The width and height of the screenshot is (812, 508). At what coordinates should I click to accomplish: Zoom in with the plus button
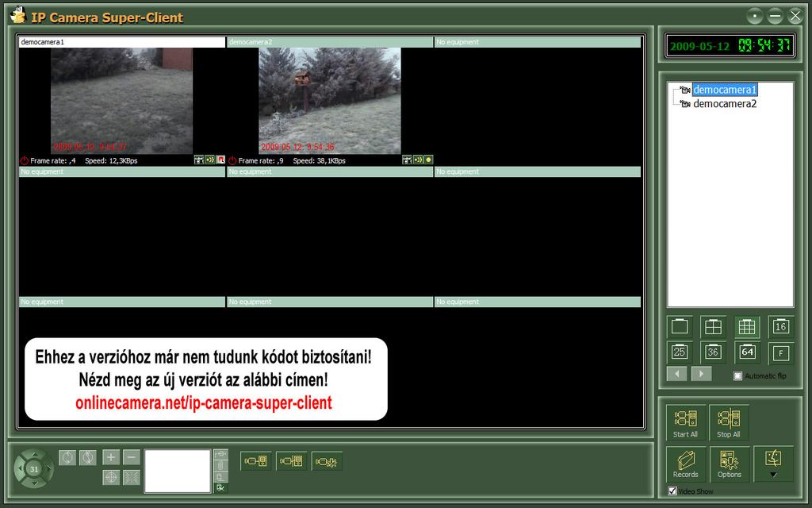coord(111,457)
